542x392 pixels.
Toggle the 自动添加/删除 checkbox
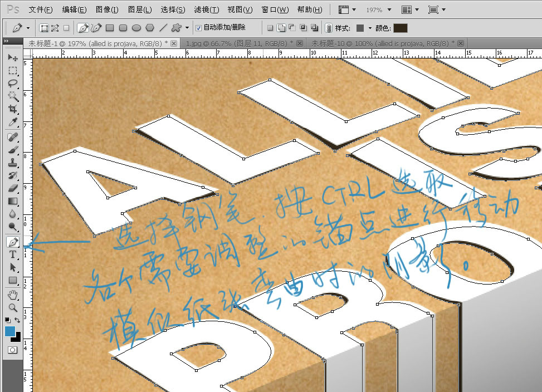198,28
